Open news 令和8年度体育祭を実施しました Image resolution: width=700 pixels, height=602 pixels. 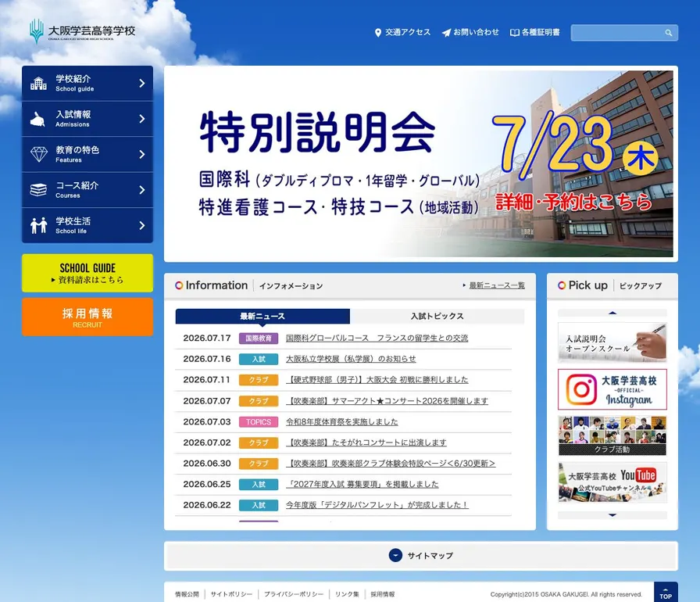point(342,421)
